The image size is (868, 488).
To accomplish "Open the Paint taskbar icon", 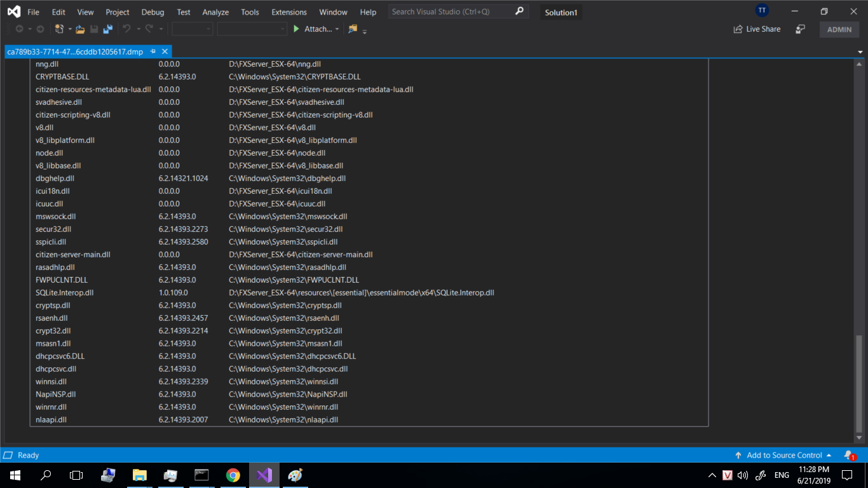I will (295, 475).
